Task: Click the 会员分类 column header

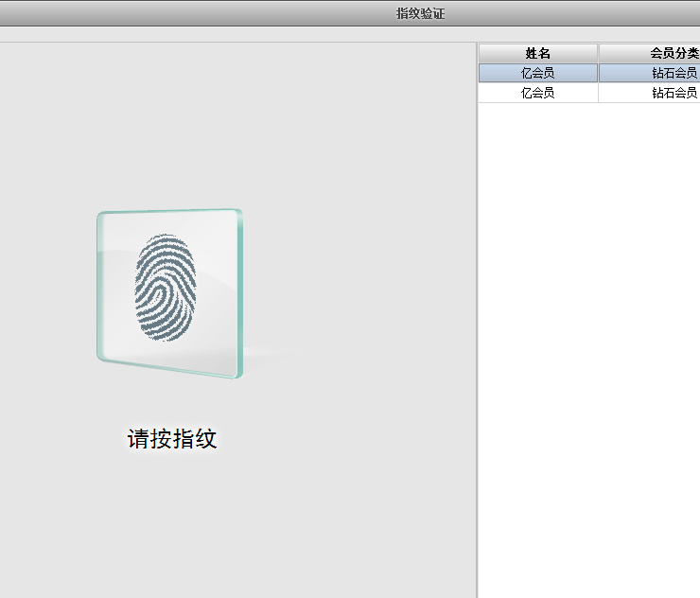Action: [x=650, y=54]
